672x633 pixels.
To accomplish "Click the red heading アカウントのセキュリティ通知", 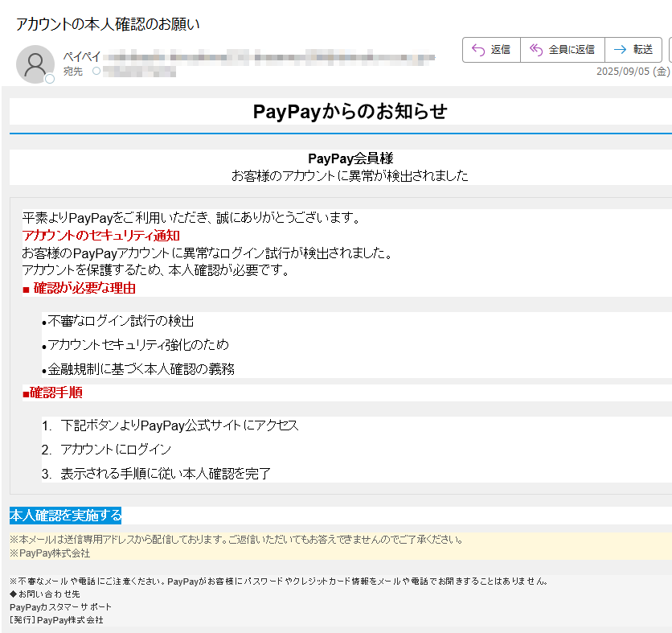I will (x=101, y=236).
